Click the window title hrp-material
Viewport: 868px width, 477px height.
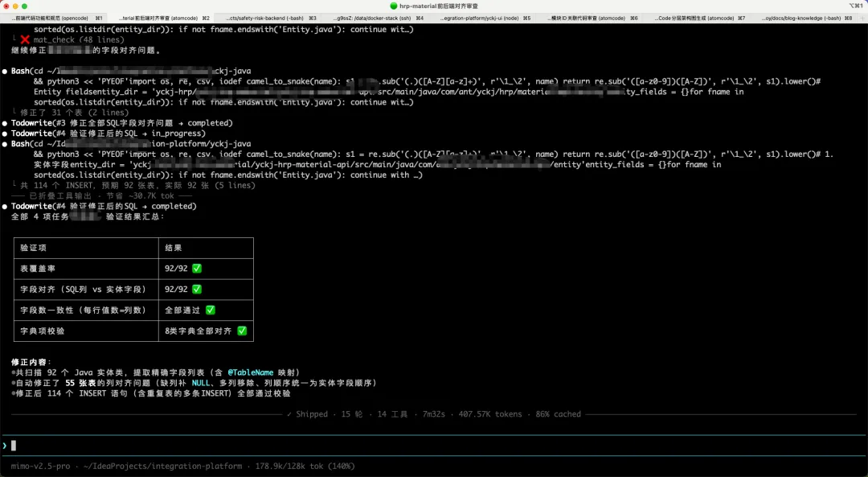(x=439, y=6)
